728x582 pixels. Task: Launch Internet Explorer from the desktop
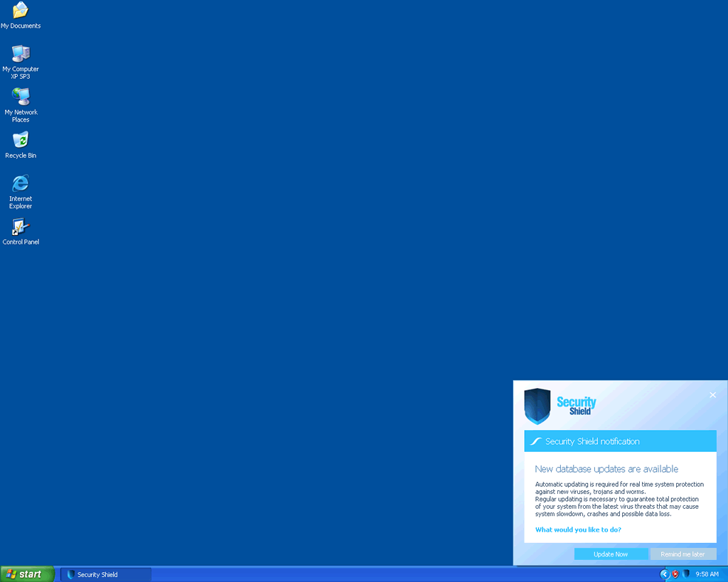click(x=21, y=183)
